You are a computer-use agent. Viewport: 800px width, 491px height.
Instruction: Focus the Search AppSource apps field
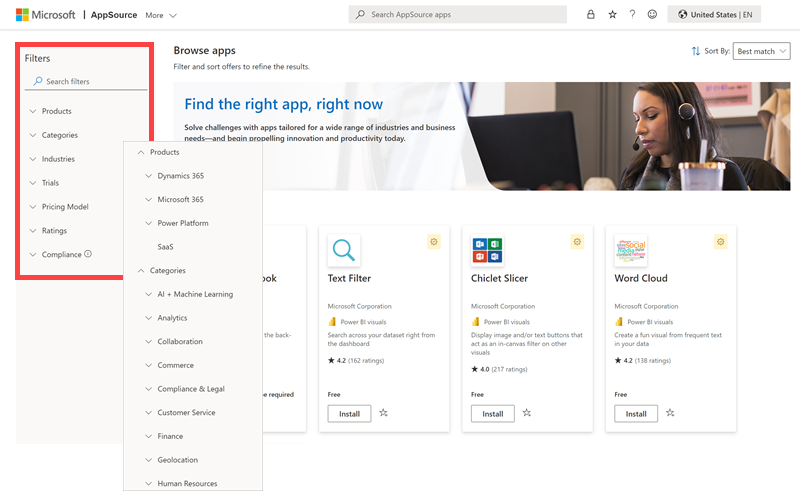458,14
